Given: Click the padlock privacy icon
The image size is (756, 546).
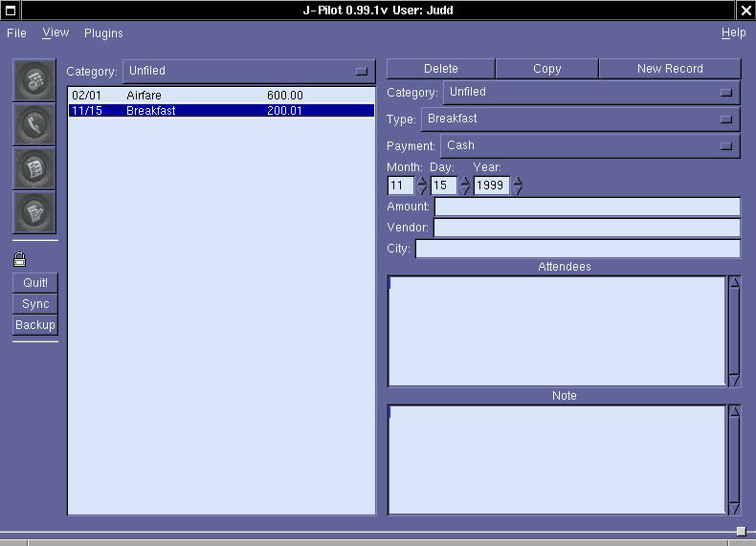Looking at the screenshot, I should point(20,259).
